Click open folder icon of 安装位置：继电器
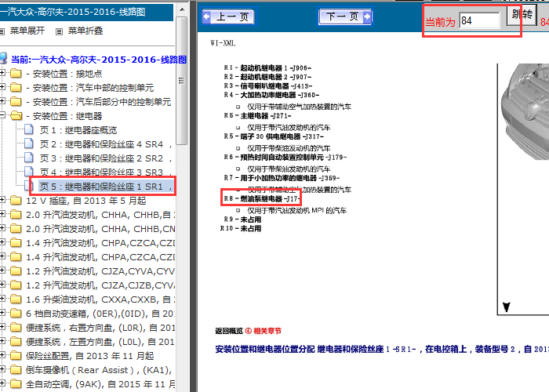The width and height of the screenshot is (549, 392). point(16,115)
